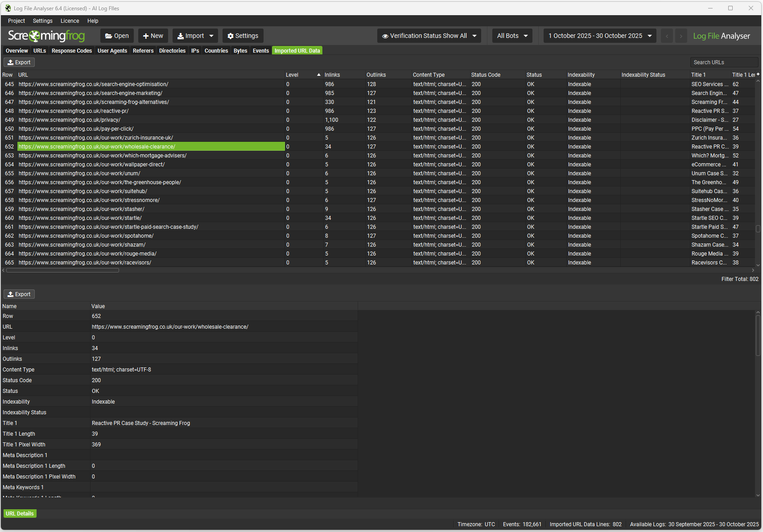Click in the Search URLs field

723,62
